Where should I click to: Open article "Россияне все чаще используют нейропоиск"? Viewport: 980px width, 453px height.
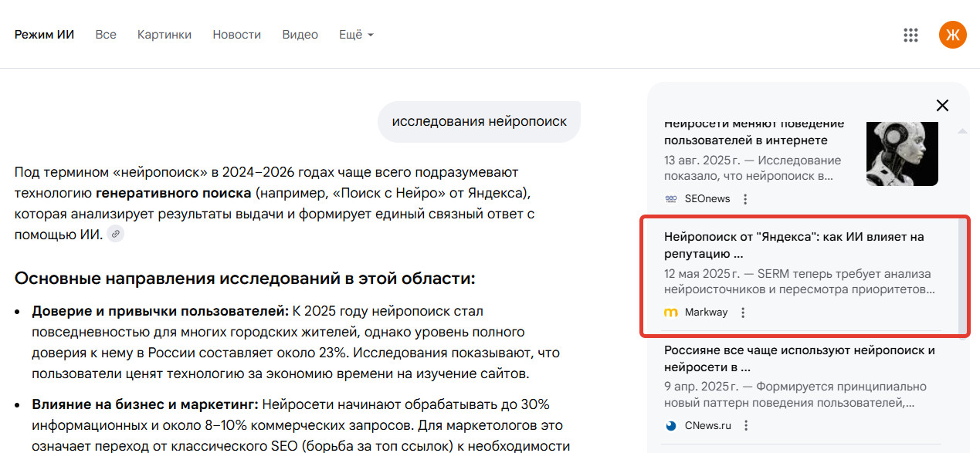[x=799, y=358]
